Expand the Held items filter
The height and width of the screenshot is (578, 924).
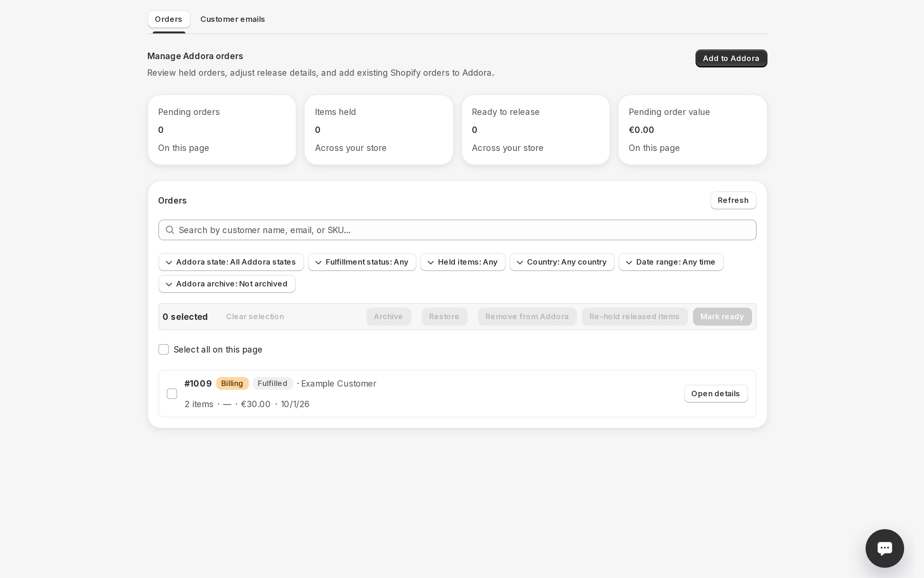(463, 262)
